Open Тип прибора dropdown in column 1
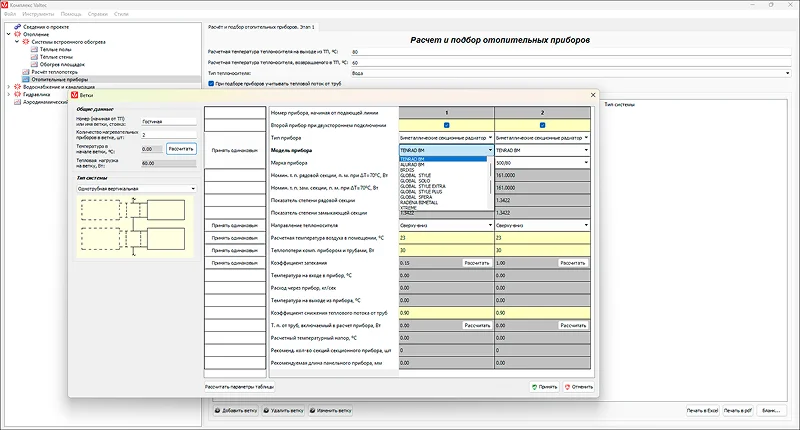This screenshot has height=430, width=800. tap(446, 138)
